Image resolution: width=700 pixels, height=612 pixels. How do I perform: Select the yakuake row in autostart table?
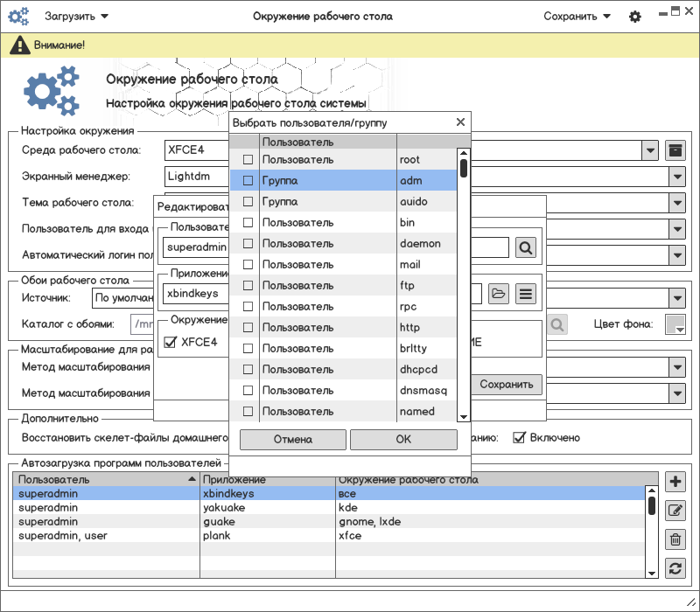tap(219, 508)
